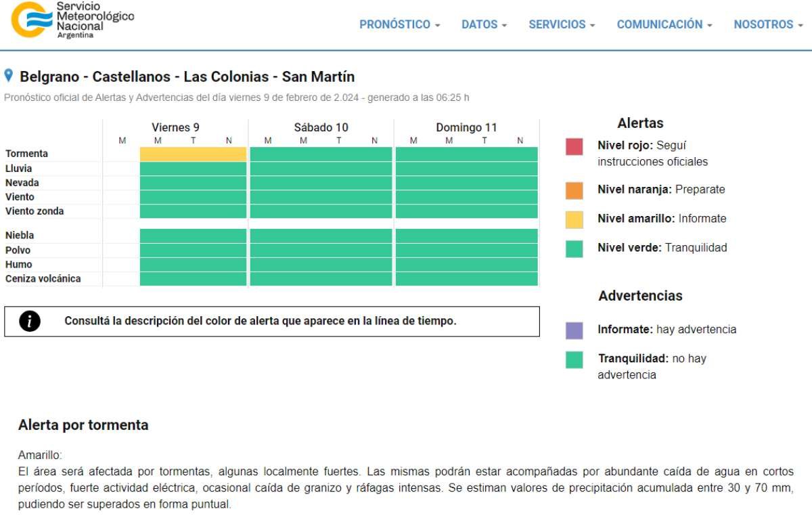Image resolution: width=812 pixels, height=518 pixels.
Task: Click the yellow Nivel amarillo legend square
Action: tap(574, 219)
